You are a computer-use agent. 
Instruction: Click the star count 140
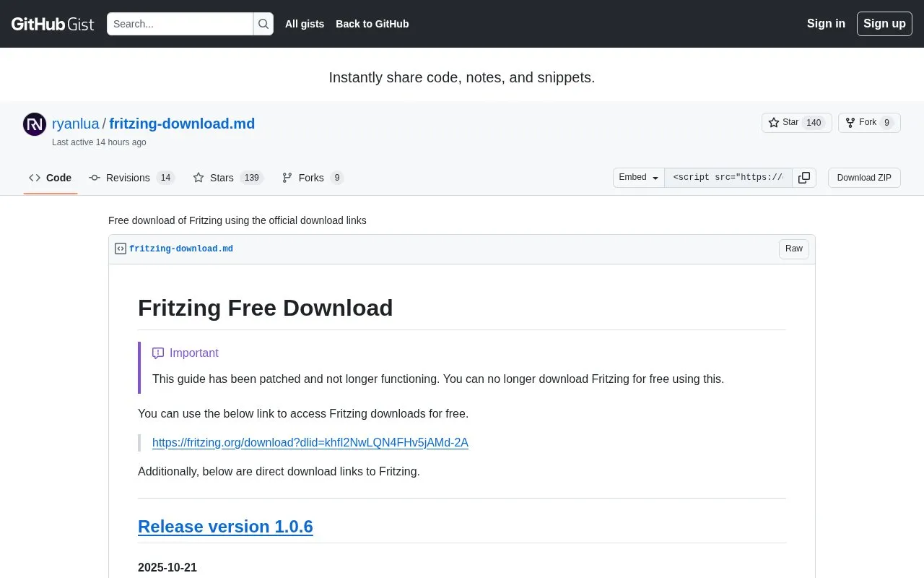pyautogui.click(x=814, y=123)
